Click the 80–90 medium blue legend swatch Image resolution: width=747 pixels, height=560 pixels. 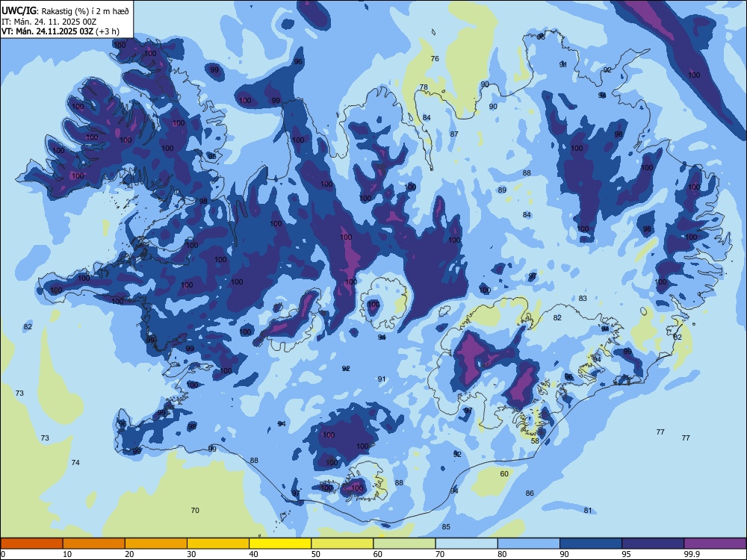point(528,544)
